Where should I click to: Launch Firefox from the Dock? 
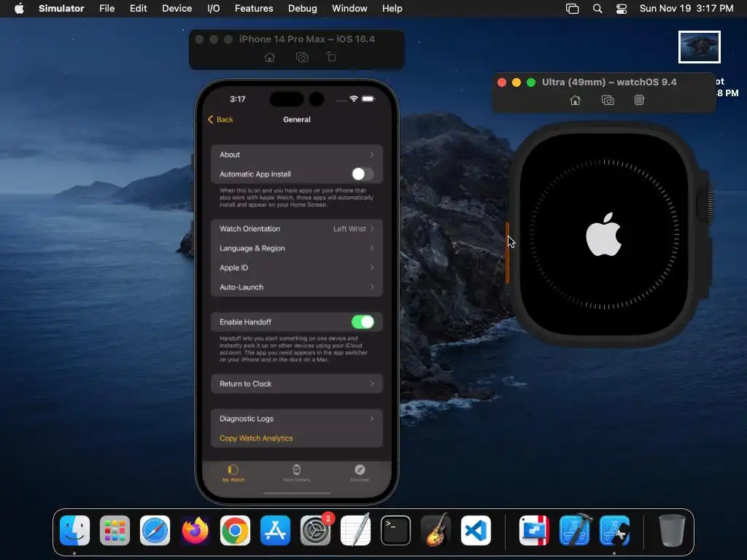[195, 530]
